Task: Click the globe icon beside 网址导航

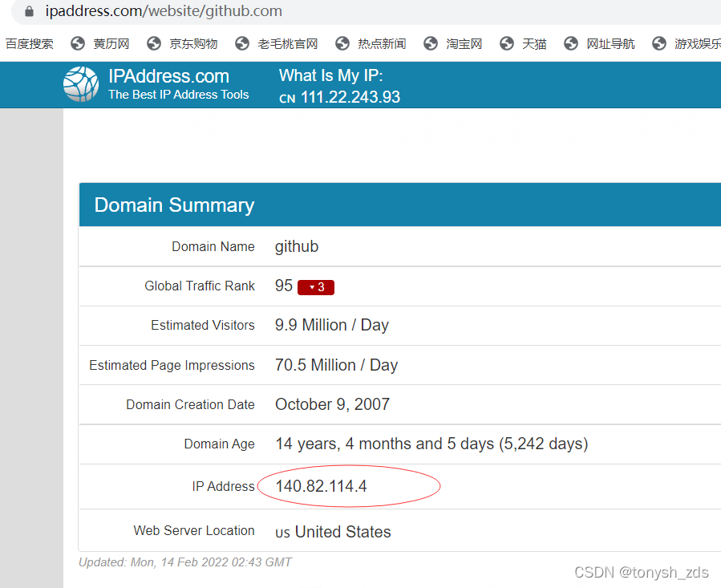Action: (571, 43)
